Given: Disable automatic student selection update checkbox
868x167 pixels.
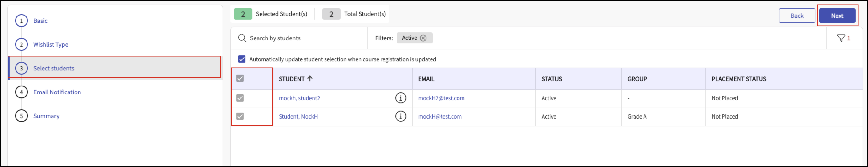Looking at the screenshot, I should tap(242, 59).
